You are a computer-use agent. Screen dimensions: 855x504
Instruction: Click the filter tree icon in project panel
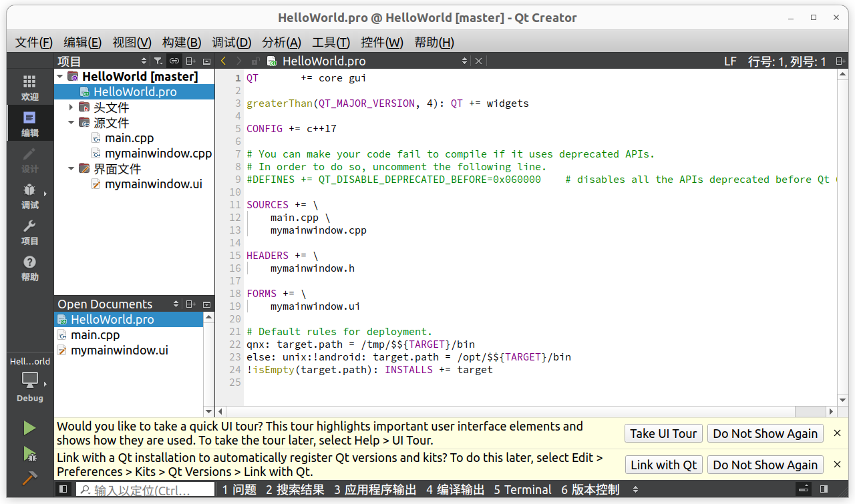coord(158,61)
